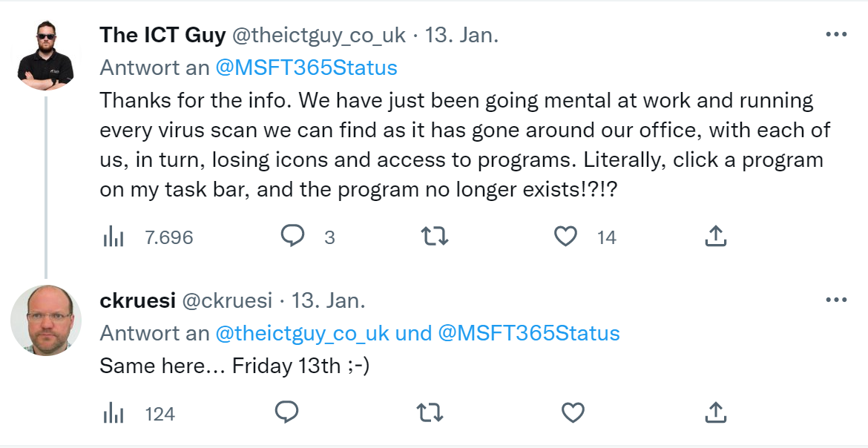
Task: View analytics showing 124 views
Action: click(x=113, y=413)
